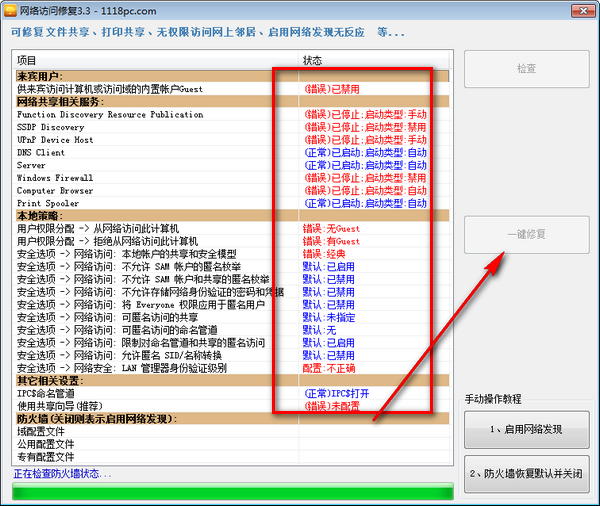Select 不允许存储网络身份验证的密码 row
600x506 pixels.
point(232,292)
